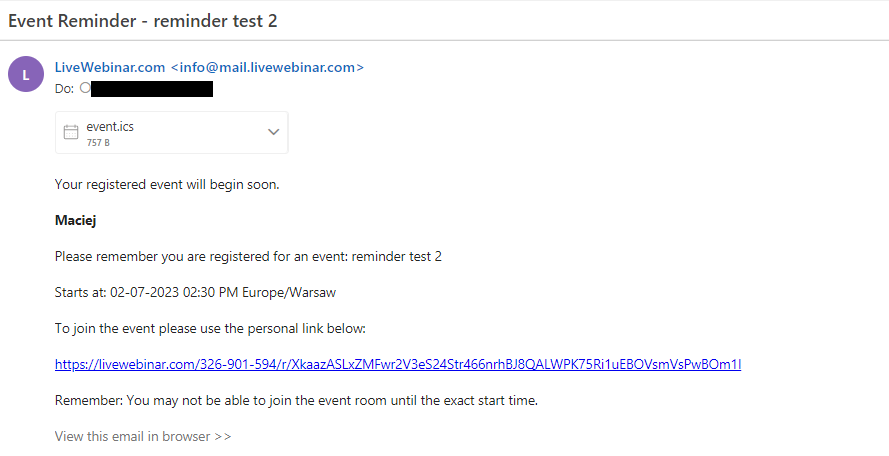
Task: Click the "Remember:" notice about the start time
Action: point(296,401)
